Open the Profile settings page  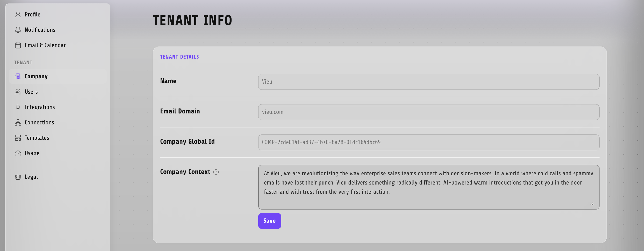pos(58,14)
